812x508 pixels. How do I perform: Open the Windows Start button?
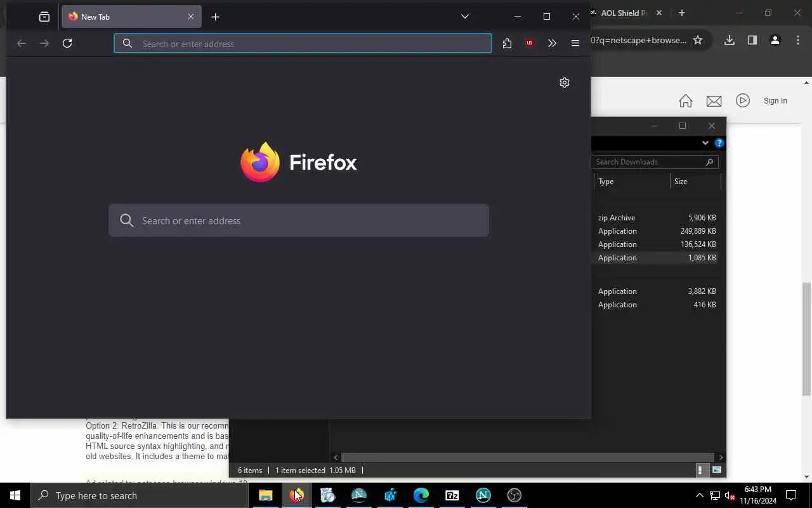tap(15, 495)
